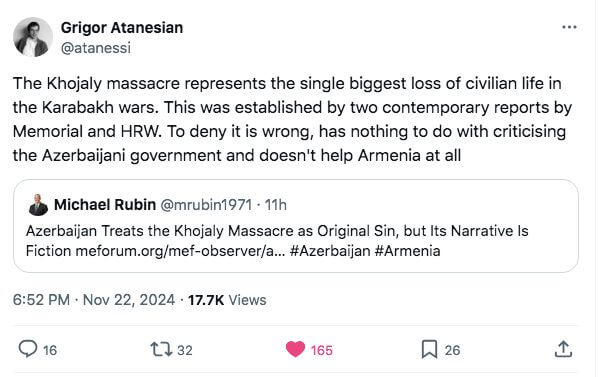Click the @mrubin1971 handle
Screen dimensions: 599x377
[206, 205]
